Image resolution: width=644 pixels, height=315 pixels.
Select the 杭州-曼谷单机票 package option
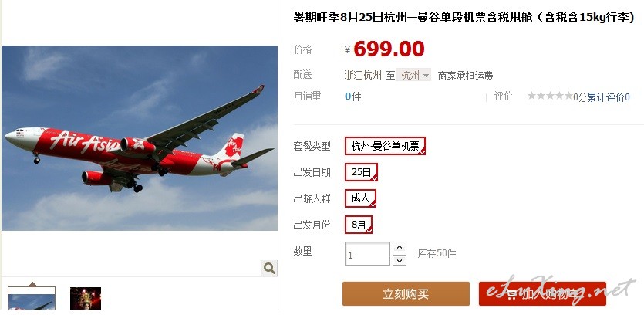coord(385,146)
